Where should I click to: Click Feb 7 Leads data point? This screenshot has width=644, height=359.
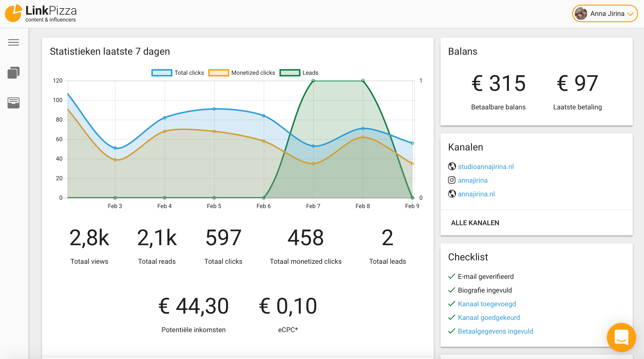point(313,81)
